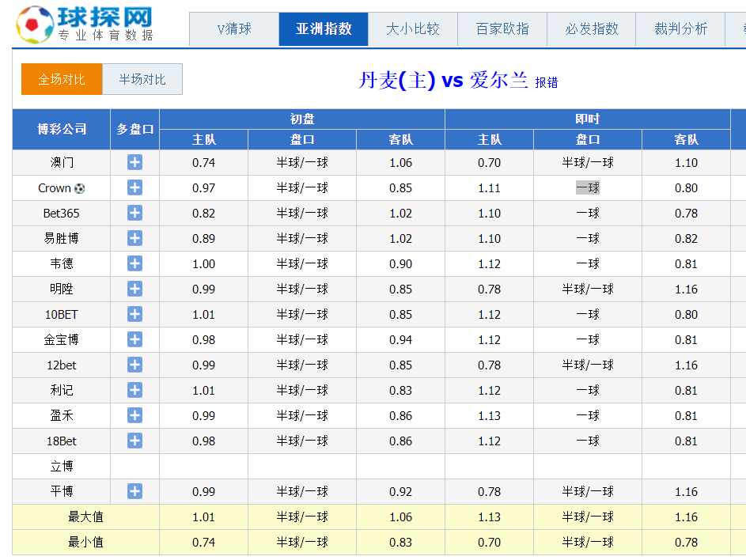The width and height of the screenshot is (746, 560).
Task: Expand multi-handicap plus icon for 韦德
Action: coord(134,263)
